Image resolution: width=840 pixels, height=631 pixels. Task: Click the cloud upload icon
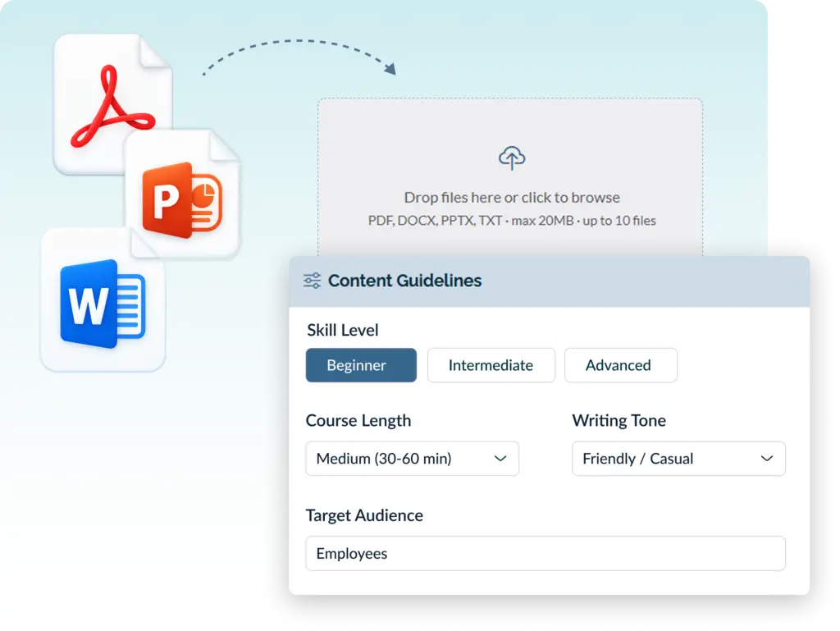point(512,158)
